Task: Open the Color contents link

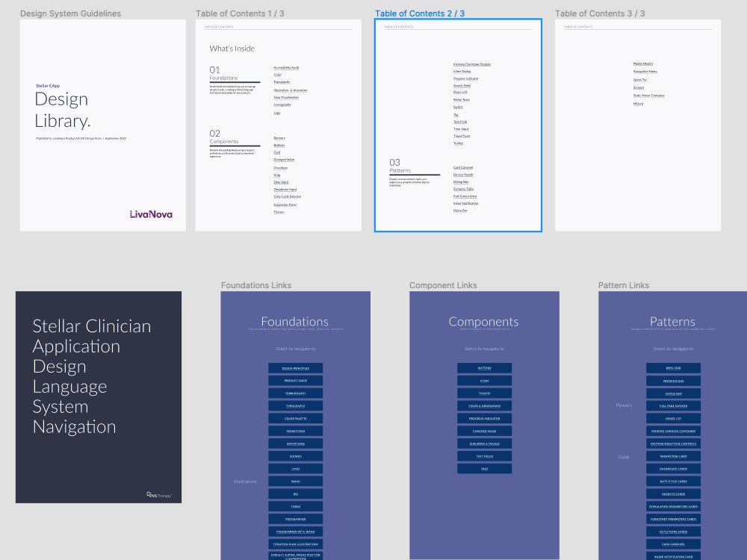Action: pyautogui.click(x=277, y=75)
